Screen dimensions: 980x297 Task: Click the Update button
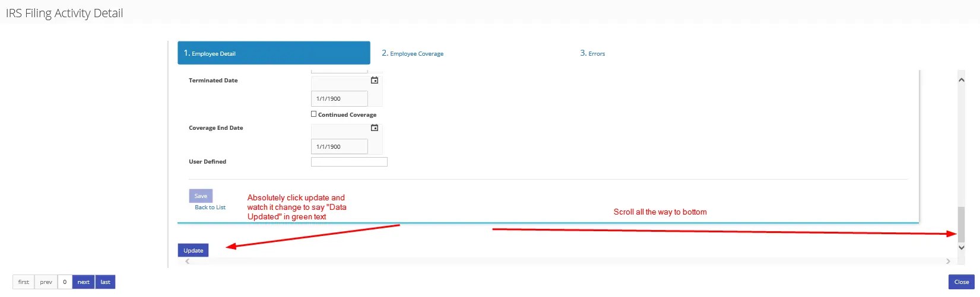click(x=193, y=250)
